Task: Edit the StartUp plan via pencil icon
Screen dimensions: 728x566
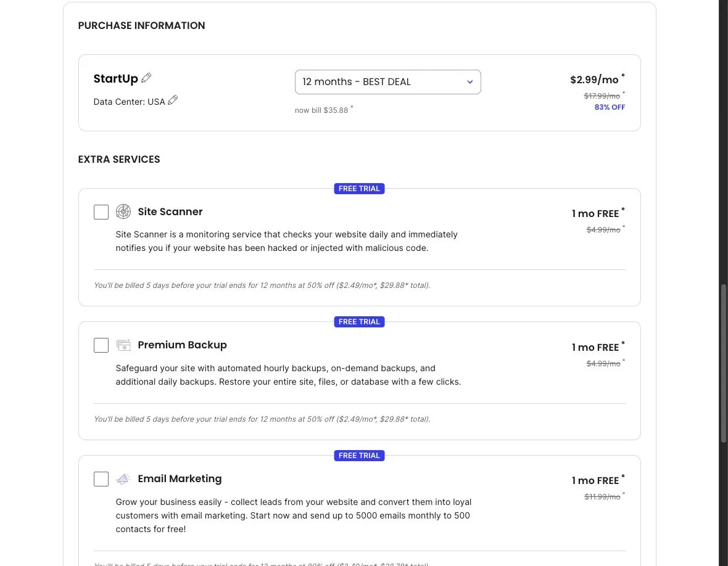Action: pyautogui.click(x=146, y=78)
